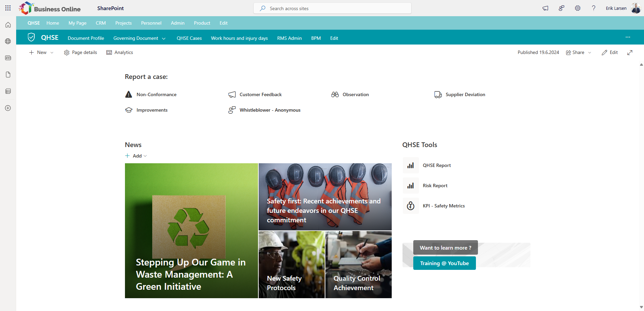
Task: Open the Help question mark icon
Action: (594, 8)
